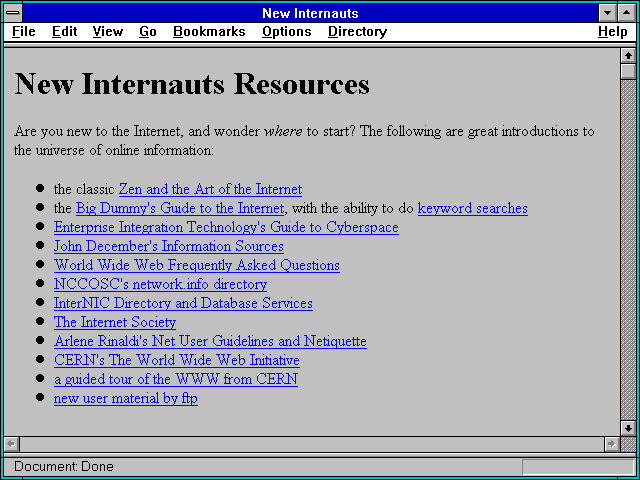Open the Options menu
The image size is (640, 480).
(287, 32)
